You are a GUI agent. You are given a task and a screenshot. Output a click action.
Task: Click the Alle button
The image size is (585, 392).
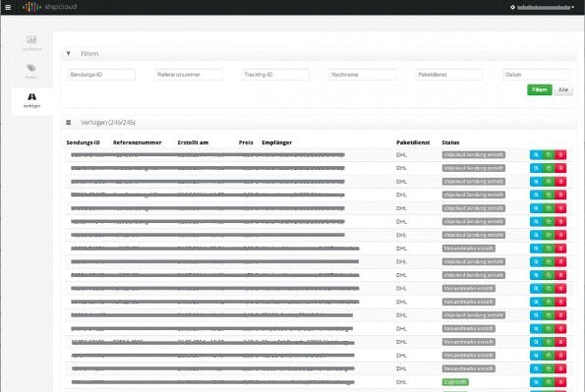563,89
